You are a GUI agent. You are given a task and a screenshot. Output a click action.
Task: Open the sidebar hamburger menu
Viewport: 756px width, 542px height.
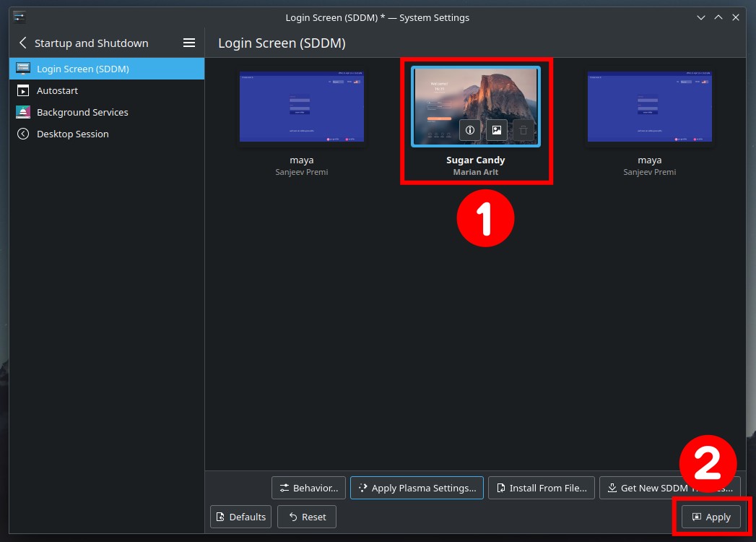pyautogui.click(x=189, y=43)
